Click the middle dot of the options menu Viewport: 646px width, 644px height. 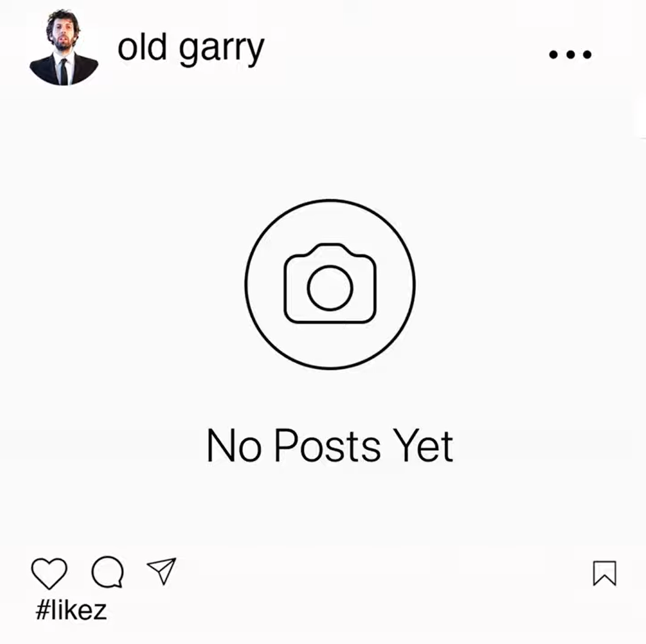tap(570, 55)
